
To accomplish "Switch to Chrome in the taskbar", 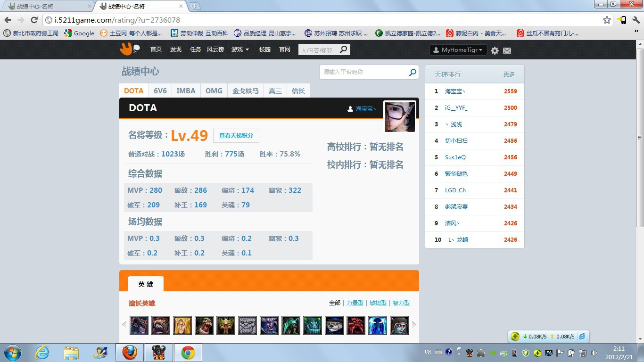I will tap(188, 353).
